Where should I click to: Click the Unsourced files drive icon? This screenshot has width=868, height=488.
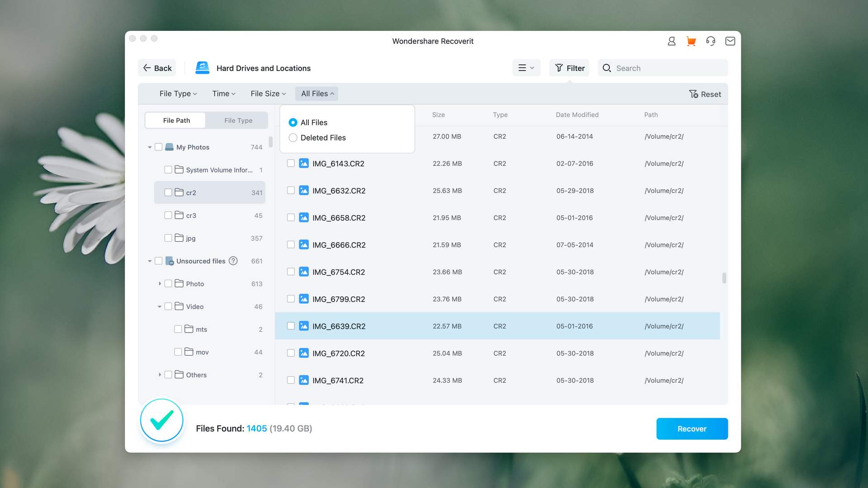(x=170, y=261)
